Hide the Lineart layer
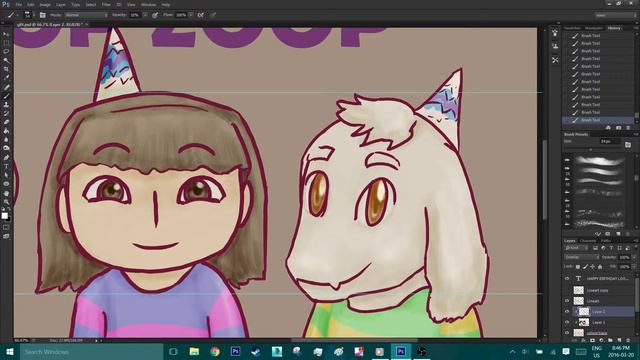Image resolution: width=640 pixels, height=360 pixels. pos(567,301)
